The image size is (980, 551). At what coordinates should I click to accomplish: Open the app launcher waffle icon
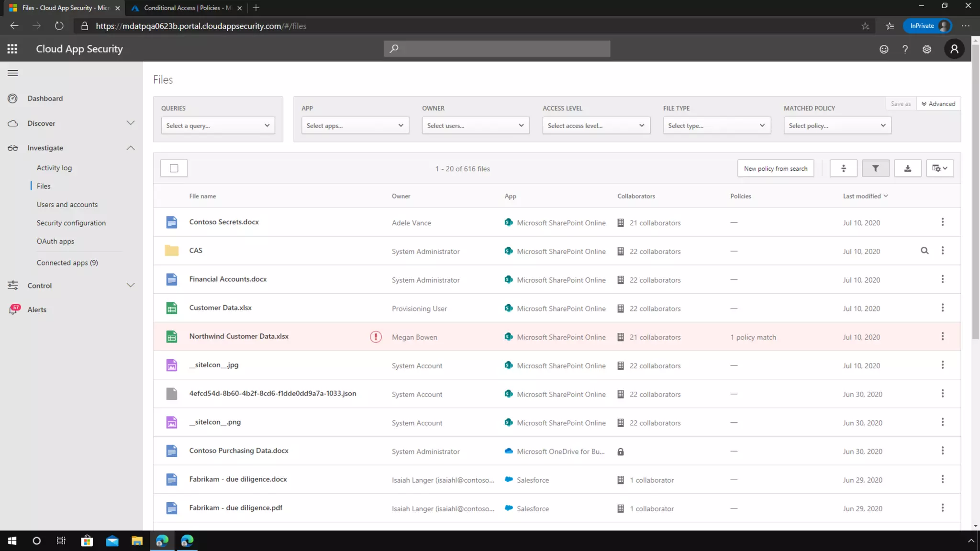coord(12,49)
